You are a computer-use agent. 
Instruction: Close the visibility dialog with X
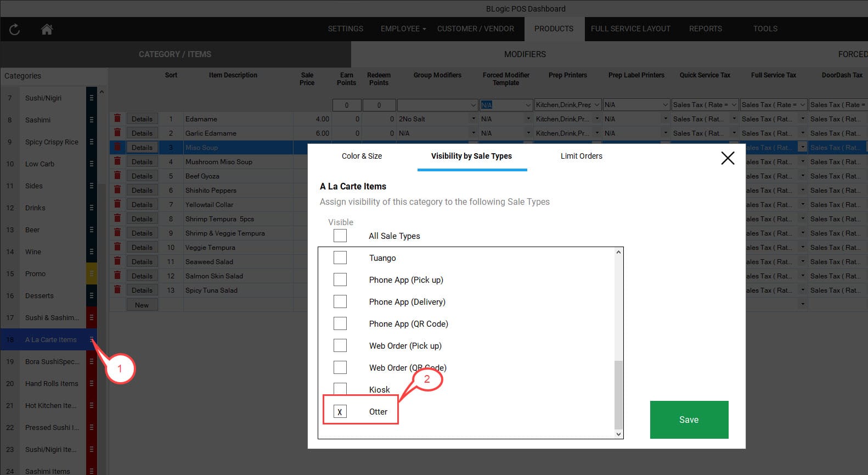click(x=728, y=158)
